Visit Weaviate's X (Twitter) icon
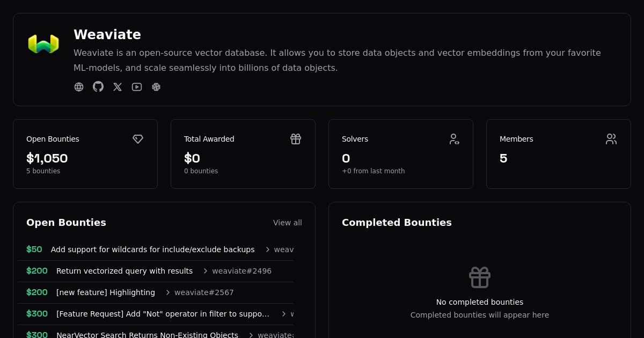Screen dimensions: 644x338 [x=118, y=87]
